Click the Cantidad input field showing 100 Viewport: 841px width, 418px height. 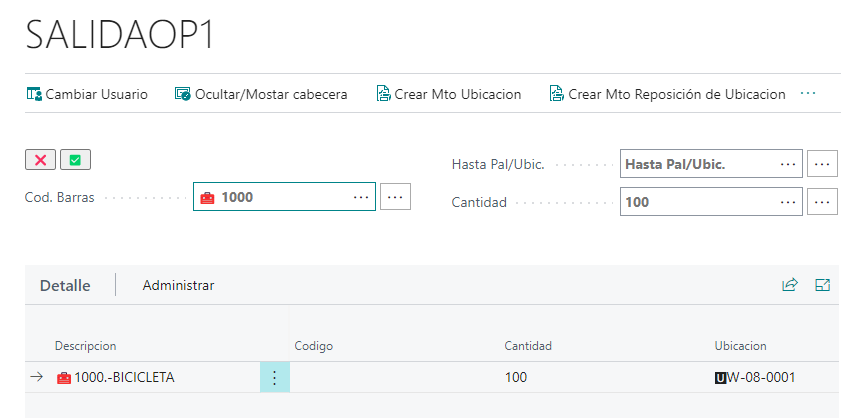tap(711, 202)
